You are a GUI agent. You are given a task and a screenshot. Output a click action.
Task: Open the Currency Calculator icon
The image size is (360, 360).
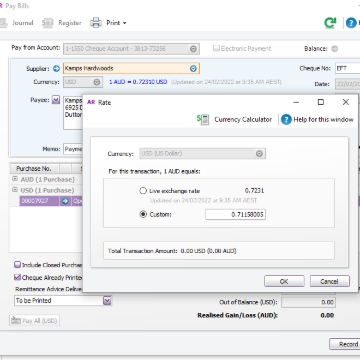tap(203, 119)
